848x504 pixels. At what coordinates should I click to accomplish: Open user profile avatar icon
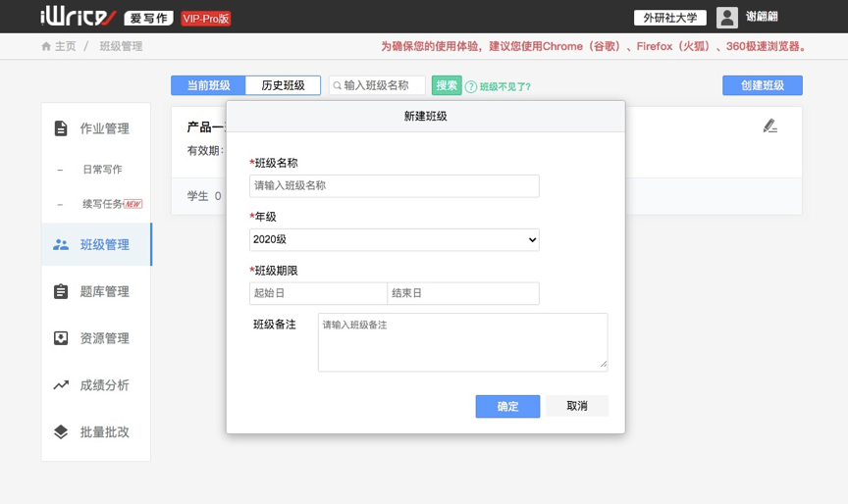[726, 17]
